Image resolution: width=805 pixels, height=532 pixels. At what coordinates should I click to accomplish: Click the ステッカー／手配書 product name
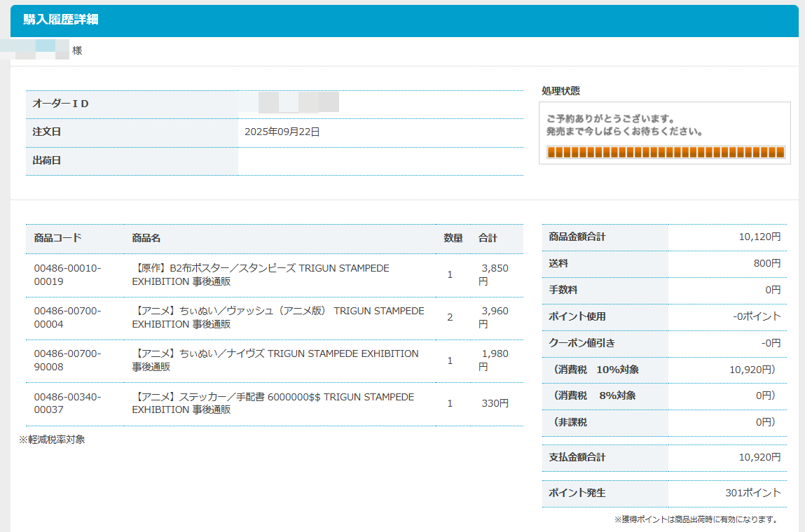(x=273, y=403)
